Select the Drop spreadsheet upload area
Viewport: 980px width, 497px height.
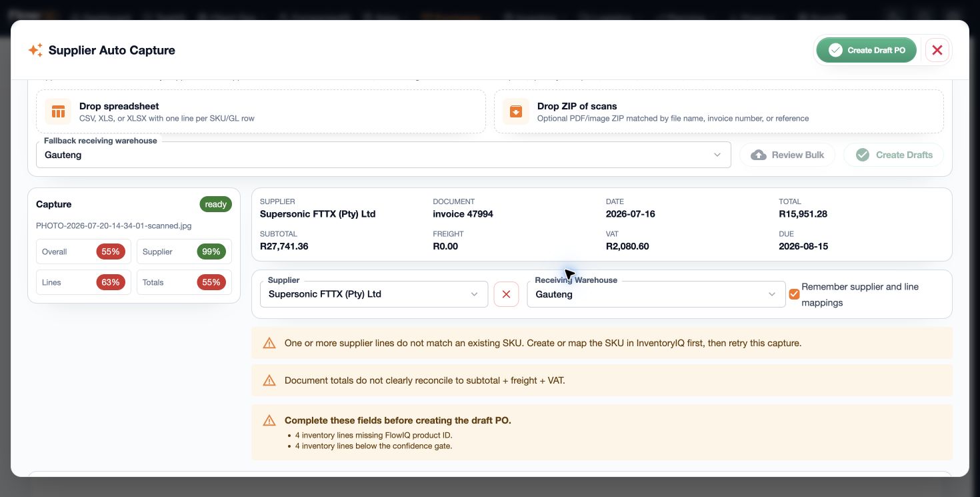pyautogui.click(x=261, y=111)
